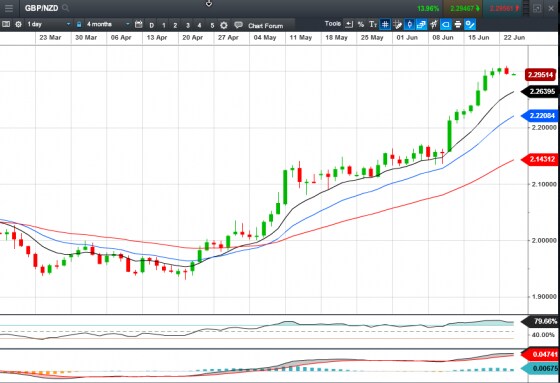Viewport: 560px width, 383px height.
Task: Click the 04 May date on time axis
Action: click(x=265, y=38)
